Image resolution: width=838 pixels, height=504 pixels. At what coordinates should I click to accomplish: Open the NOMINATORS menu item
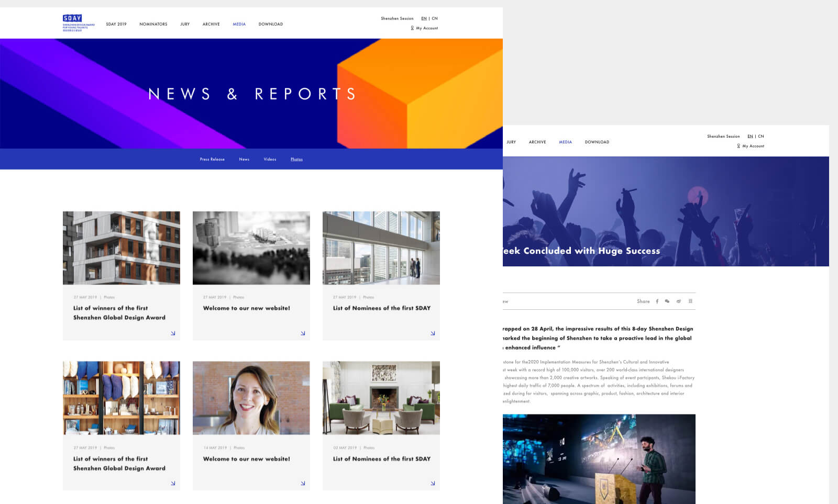(153, 24)
